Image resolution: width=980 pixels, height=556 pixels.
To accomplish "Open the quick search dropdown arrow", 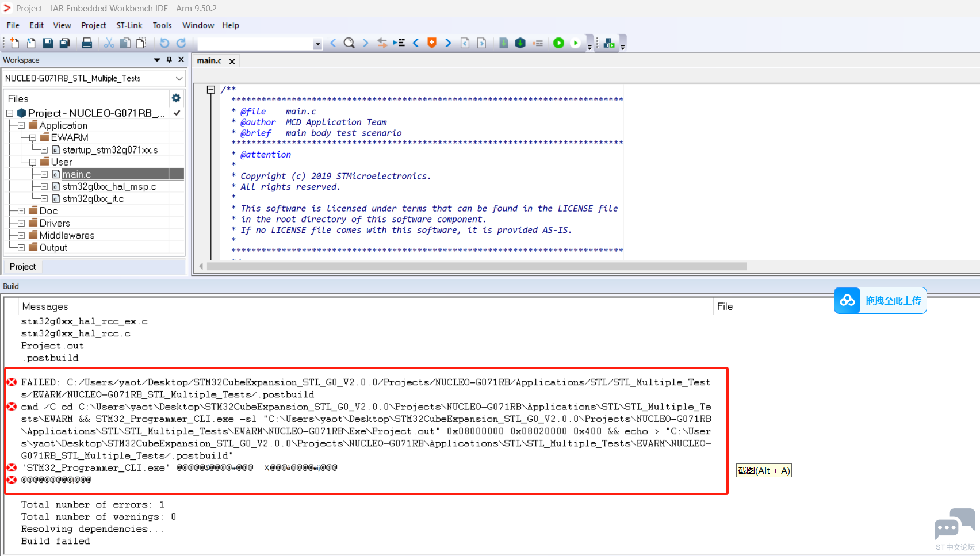I will point(317,44).
